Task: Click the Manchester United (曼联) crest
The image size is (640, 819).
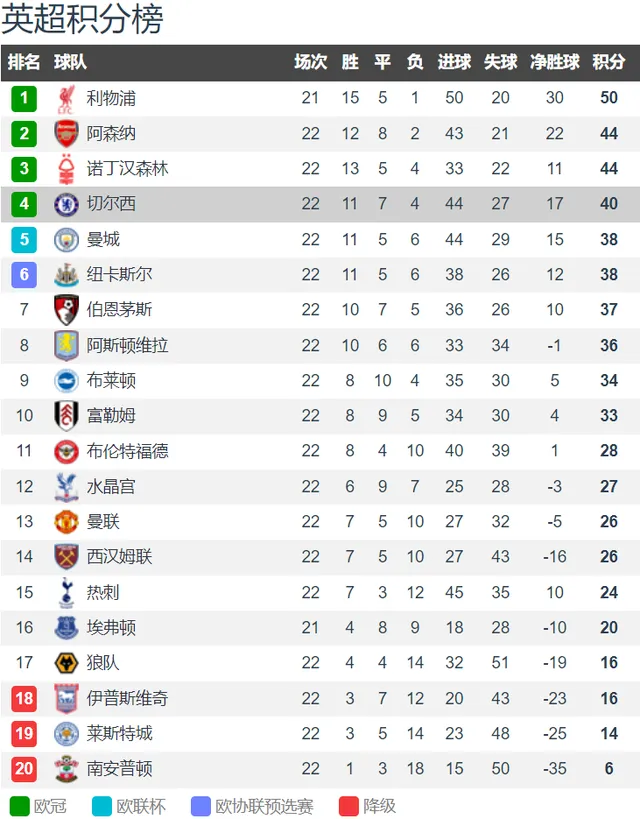Action: [x=66, y=522]
